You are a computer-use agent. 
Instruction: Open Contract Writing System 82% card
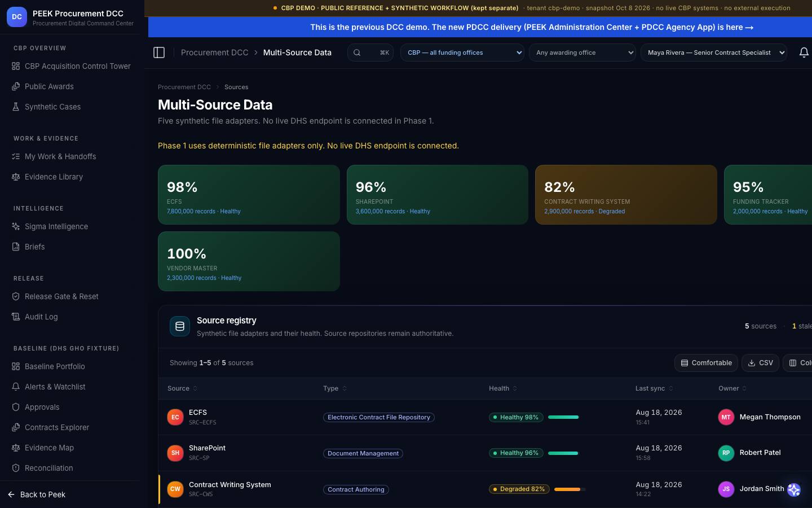pyautogui.click(x=626, y=195)
